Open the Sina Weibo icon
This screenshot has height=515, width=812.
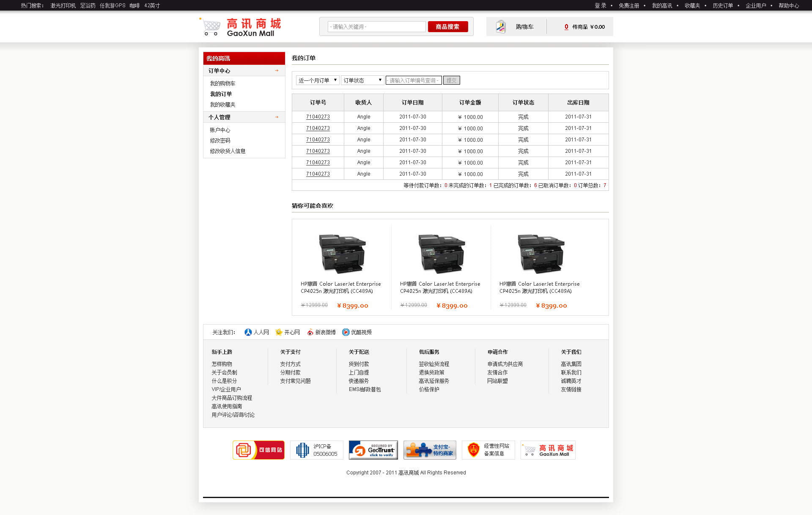[x=310, y=332]
